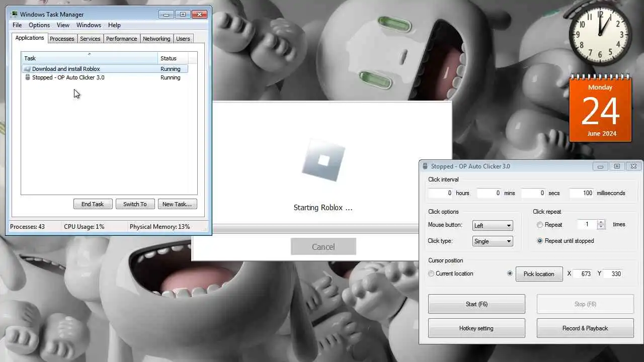The width and height of the screenshot is (644, 362).
Task: Decrease repeat times with the down arrow
Action: (x=601, y=227)
